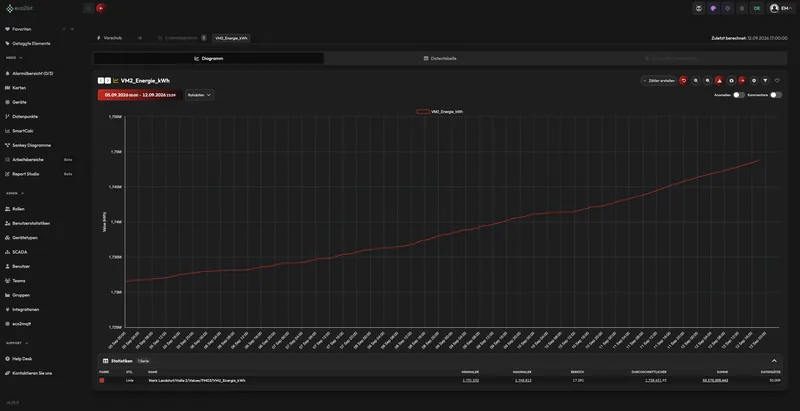The width and height of the screenshot is (800, 411).
Task: Click the heart favorite icon of the chart
Action: pos(777,81)
